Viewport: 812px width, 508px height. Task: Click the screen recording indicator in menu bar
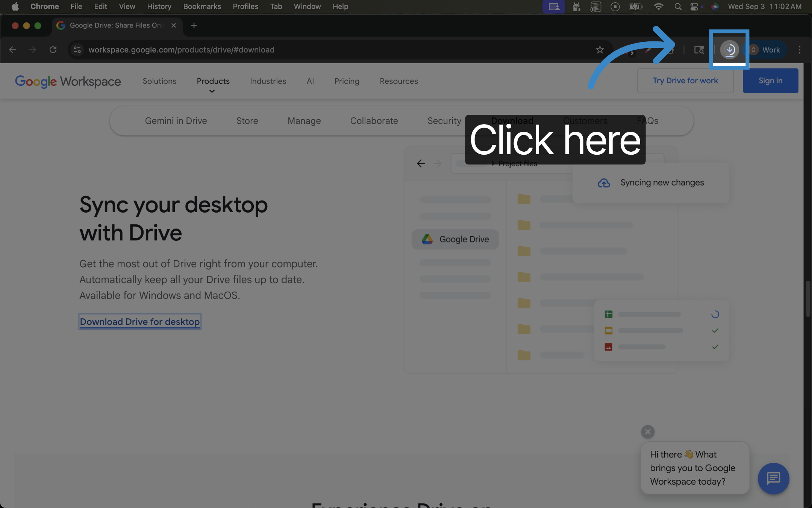[615, 6]
